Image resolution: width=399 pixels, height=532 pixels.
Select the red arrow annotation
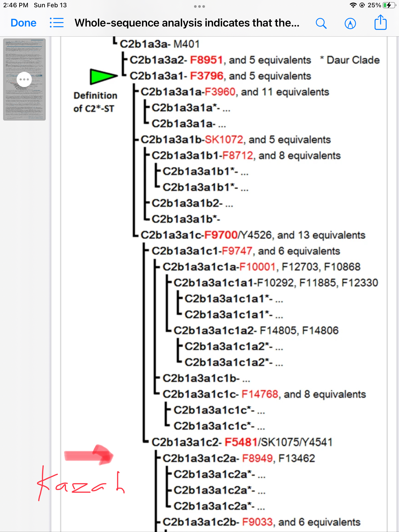pos(89,455)
